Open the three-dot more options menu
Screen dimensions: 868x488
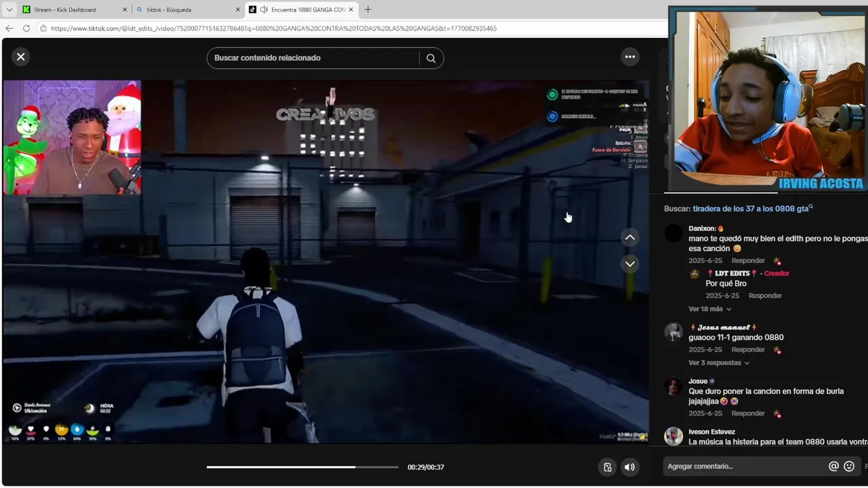coord(630,57)
